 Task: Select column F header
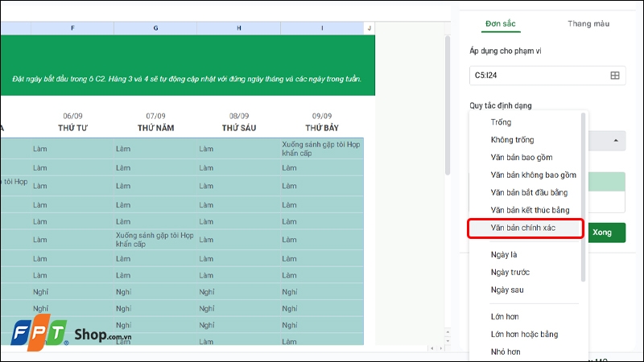[x=72, y=28]
